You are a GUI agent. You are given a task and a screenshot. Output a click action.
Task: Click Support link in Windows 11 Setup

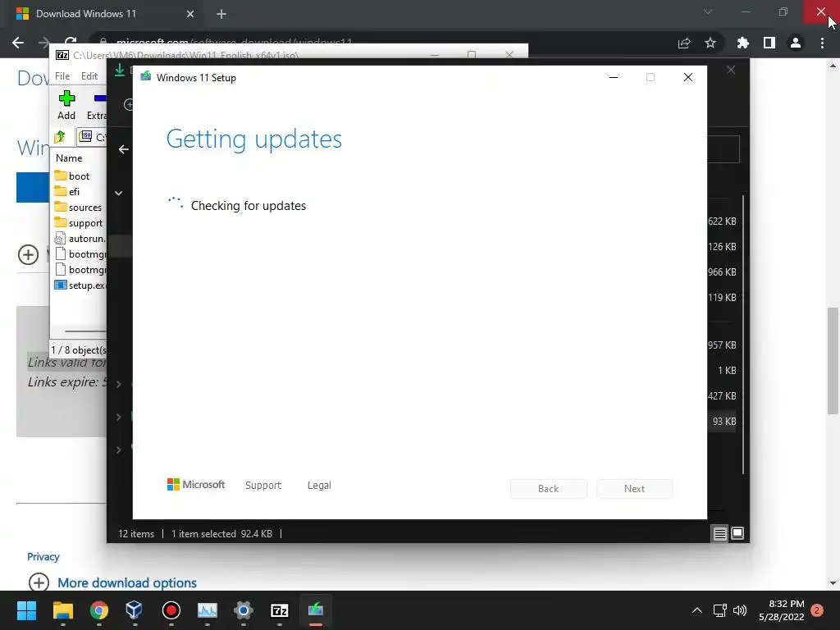click(x=263, y=486)
